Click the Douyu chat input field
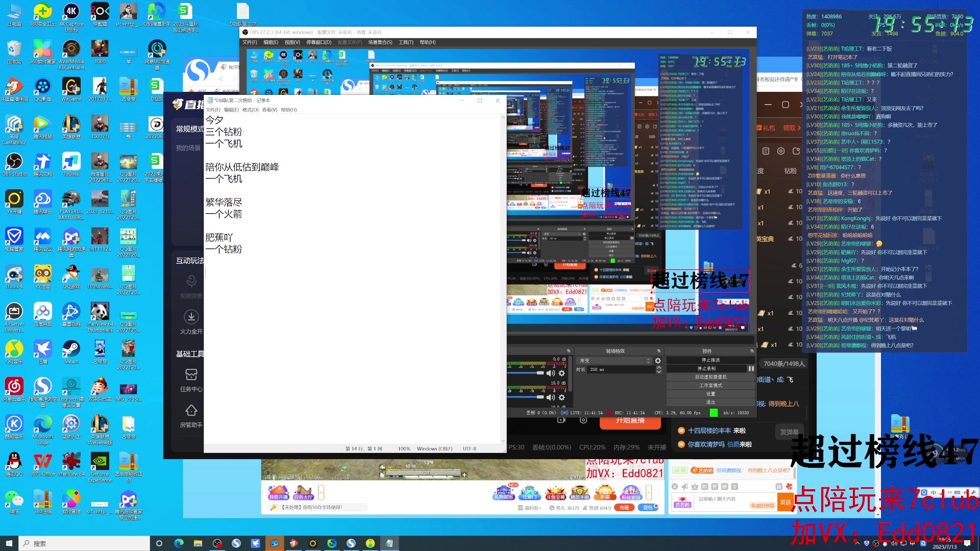The image size is (980, 551). 735,502
